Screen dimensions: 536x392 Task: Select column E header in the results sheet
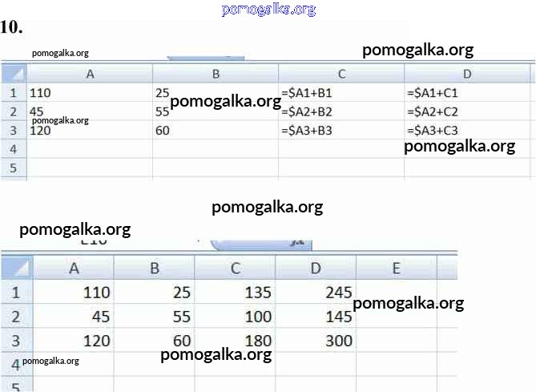coord(396,268)
